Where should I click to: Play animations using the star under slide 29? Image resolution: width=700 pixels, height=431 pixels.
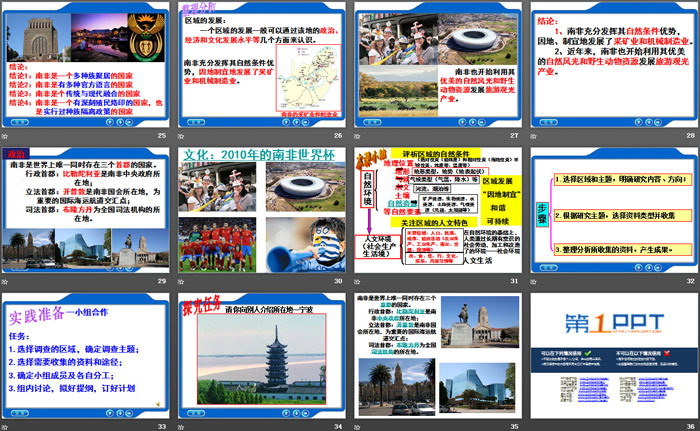(5, 281)
